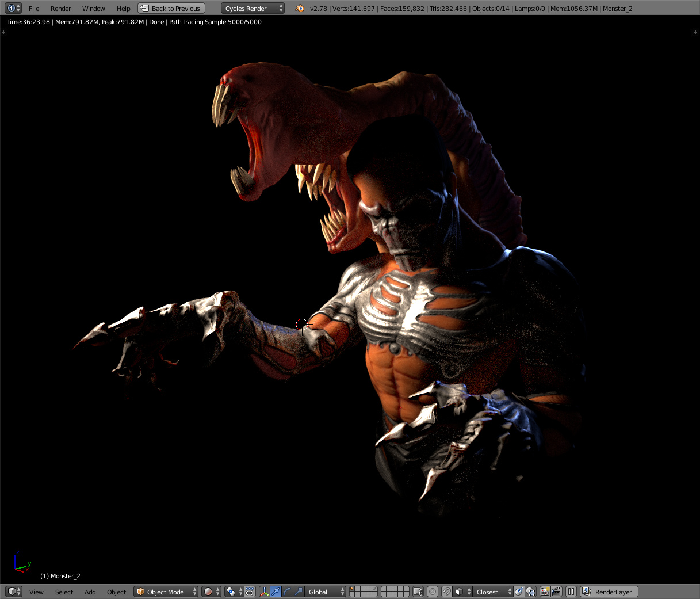Click the first layer button in left grid
Screen dimensions: 700x599
[352, 589]
